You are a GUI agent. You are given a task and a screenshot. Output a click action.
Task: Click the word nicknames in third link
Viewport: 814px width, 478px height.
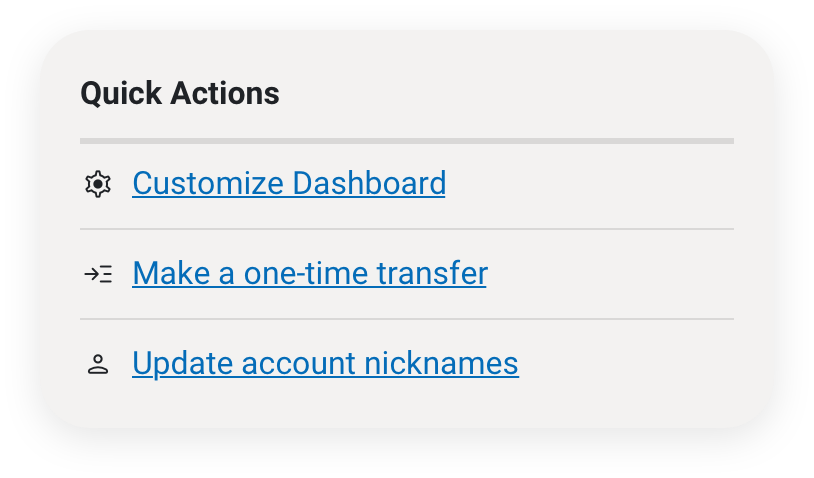pyautogui.click(x=441, y=363)
